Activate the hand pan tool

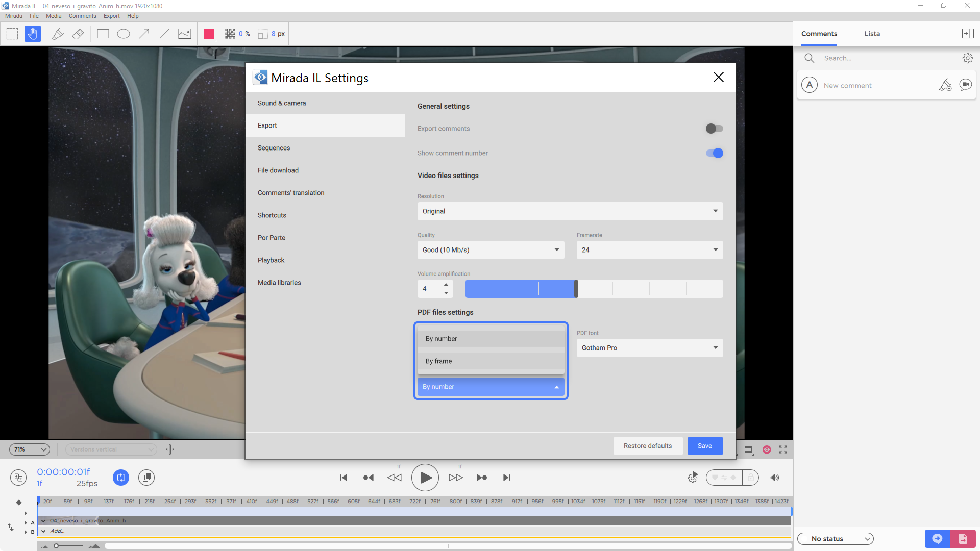(33, 34)
